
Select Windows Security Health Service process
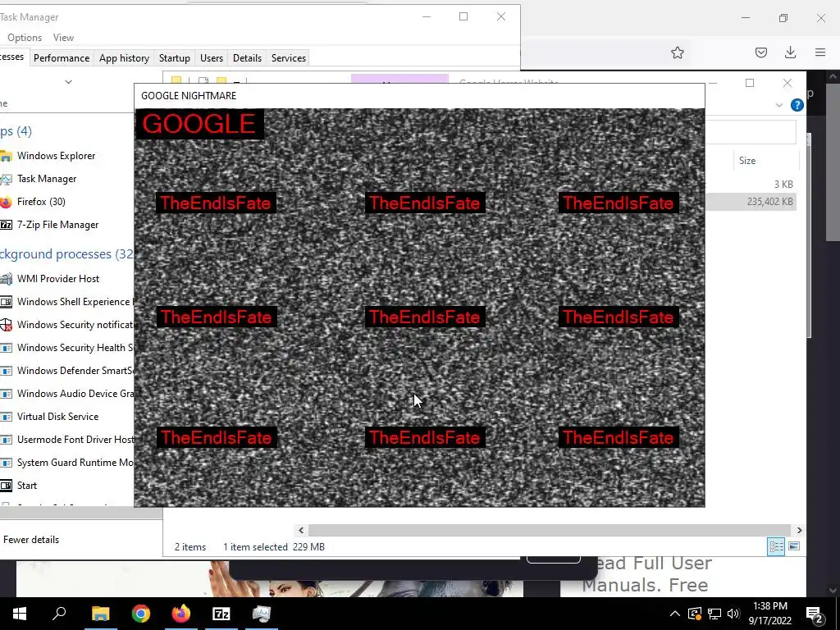[67, 348]
